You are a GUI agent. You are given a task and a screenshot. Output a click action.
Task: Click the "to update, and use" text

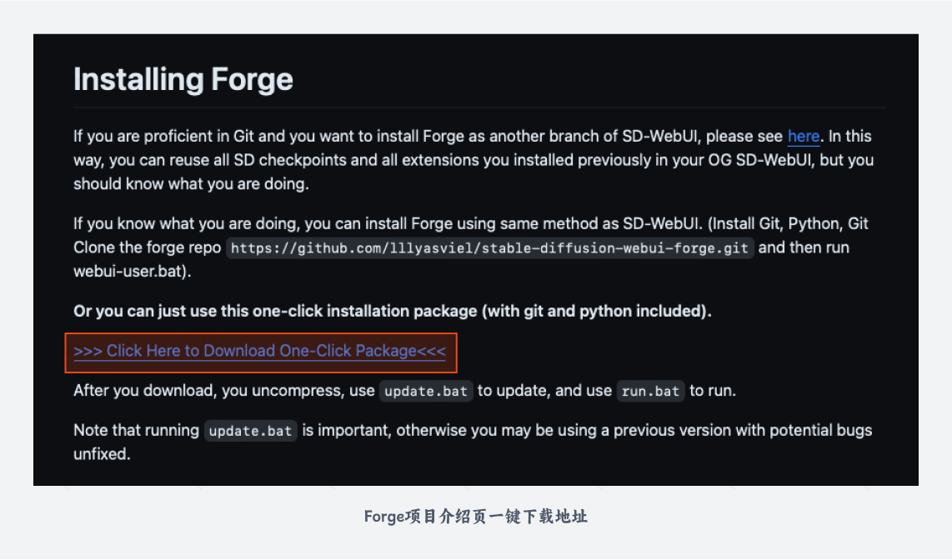[544, 391]
